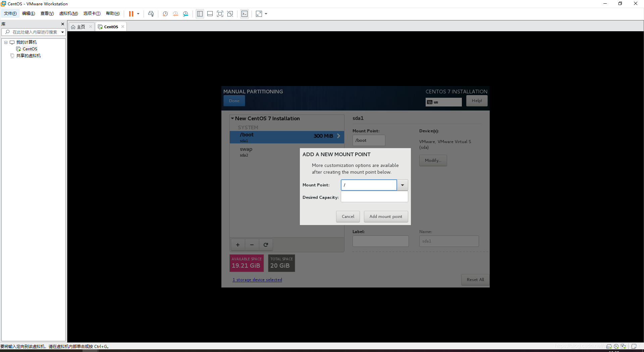Image resolution: width=644 pixels, height=352 pixels.
Task: Click the us keyboard layout indicator
Action: [443, 102]
